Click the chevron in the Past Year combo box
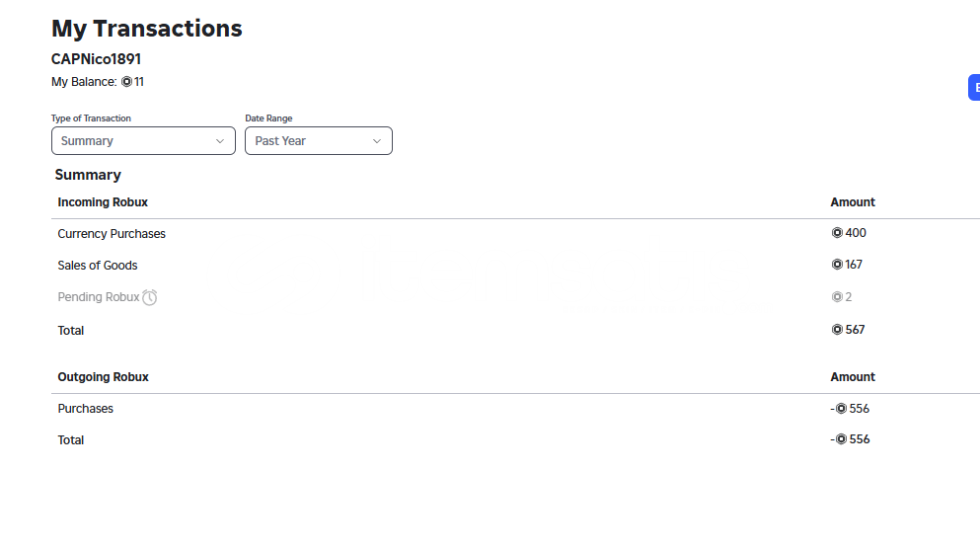This screenshot has height=549, width=980. pyautogui.click(x=377, y=141)
